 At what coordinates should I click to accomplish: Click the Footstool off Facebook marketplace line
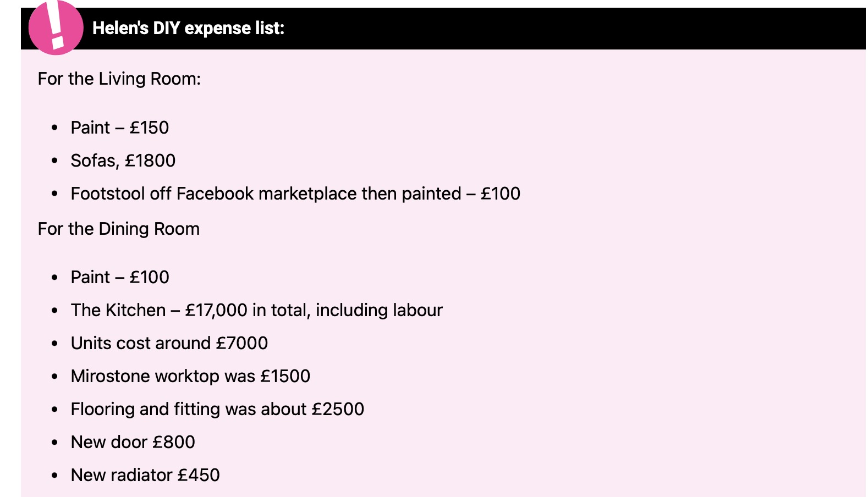pyautogui.click(x=295, y=194)
